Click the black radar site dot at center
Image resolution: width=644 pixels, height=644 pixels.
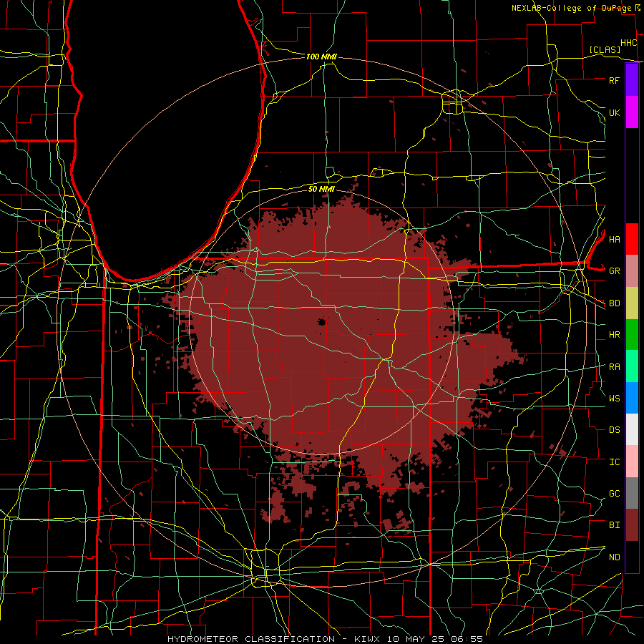coord(322,322)
